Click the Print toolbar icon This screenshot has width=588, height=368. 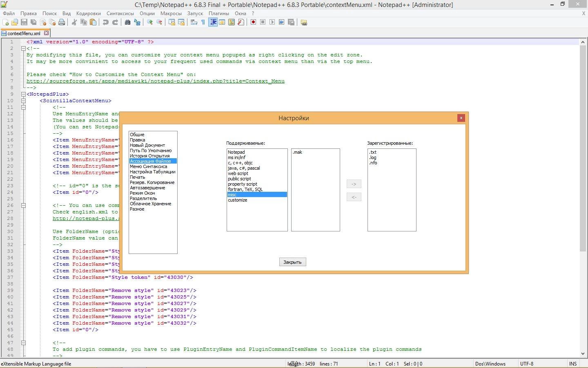tap(62, 22)
